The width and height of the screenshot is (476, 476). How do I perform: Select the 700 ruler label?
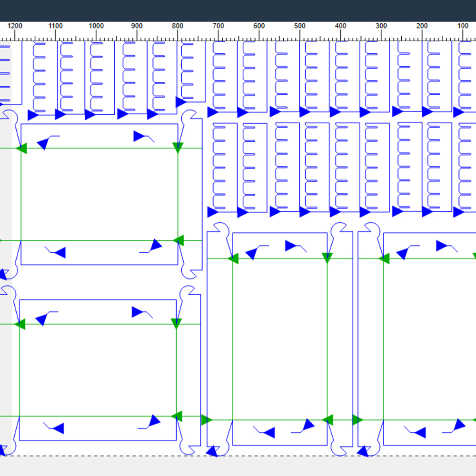(x=218, y=26)
